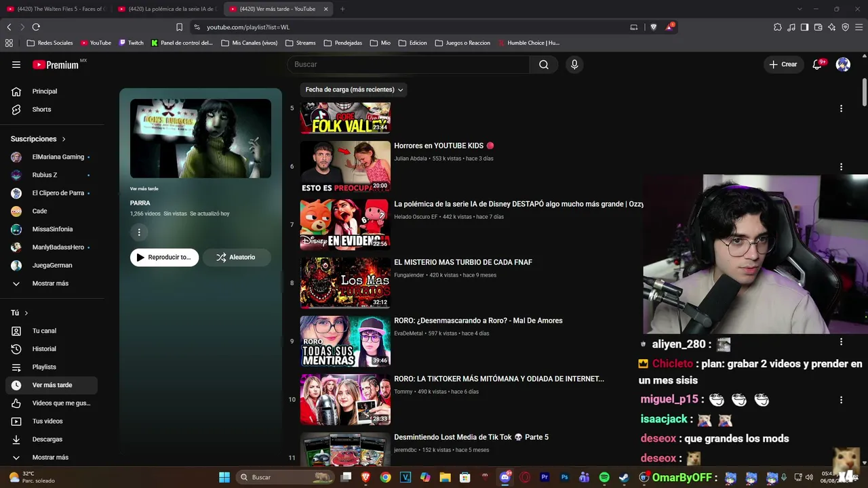Open YouTube notifications bell
The height and width of the screenshot is (488, 868).
[818, 64]
